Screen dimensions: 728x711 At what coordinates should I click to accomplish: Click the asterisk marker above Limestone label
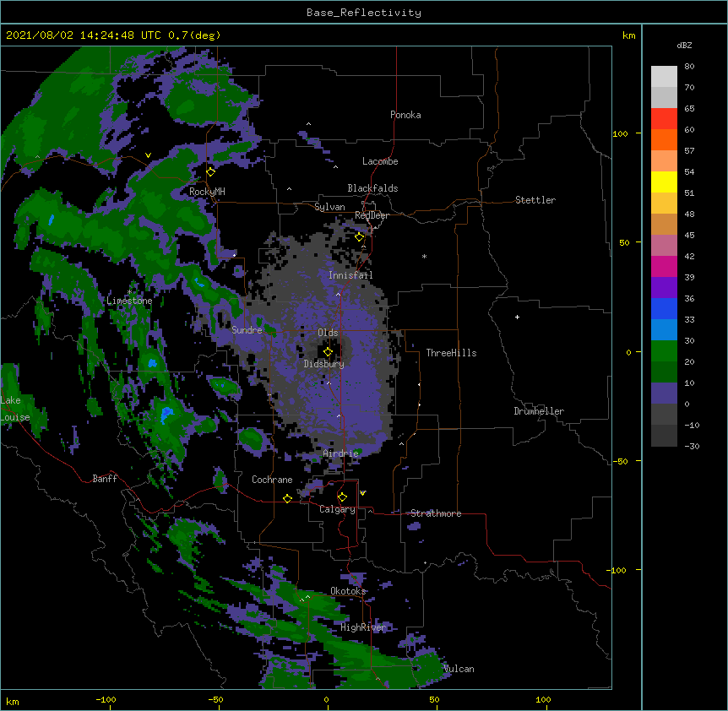coord(129,292)
